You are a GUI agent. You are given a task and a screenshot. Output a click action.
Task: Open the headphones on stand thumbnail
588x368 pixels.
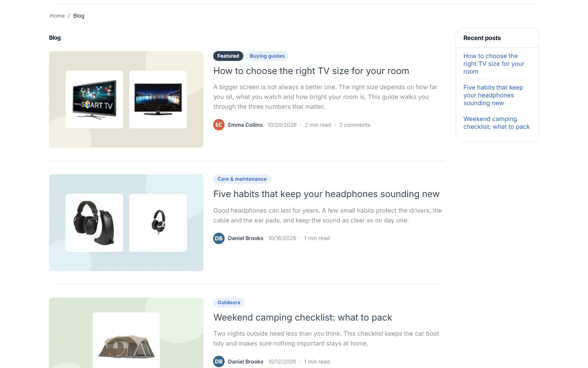click(94, 222)
